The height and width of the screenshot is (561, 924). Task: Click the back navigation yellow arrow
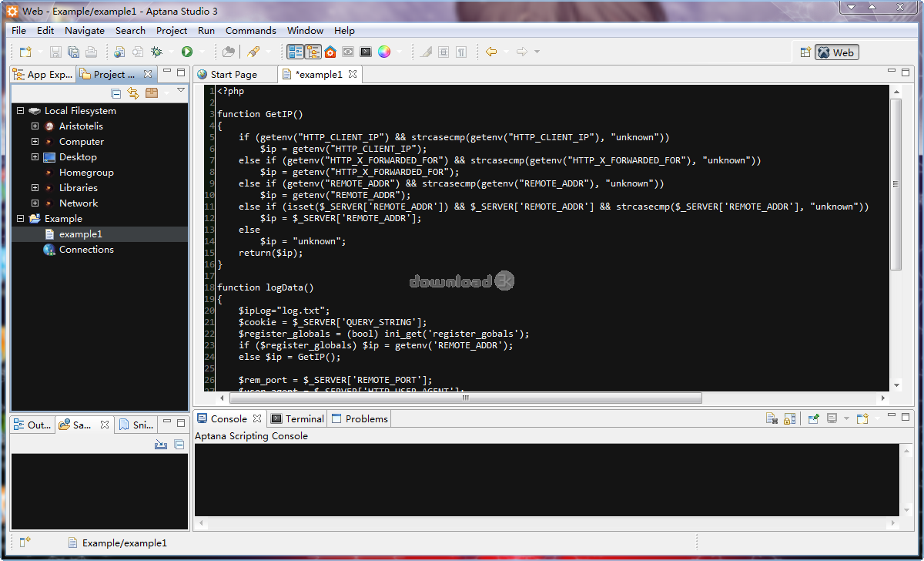(x=490, y=52)
